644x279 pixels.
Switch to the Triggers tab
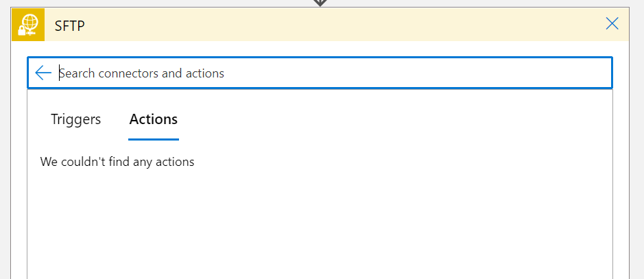point(75,119)
